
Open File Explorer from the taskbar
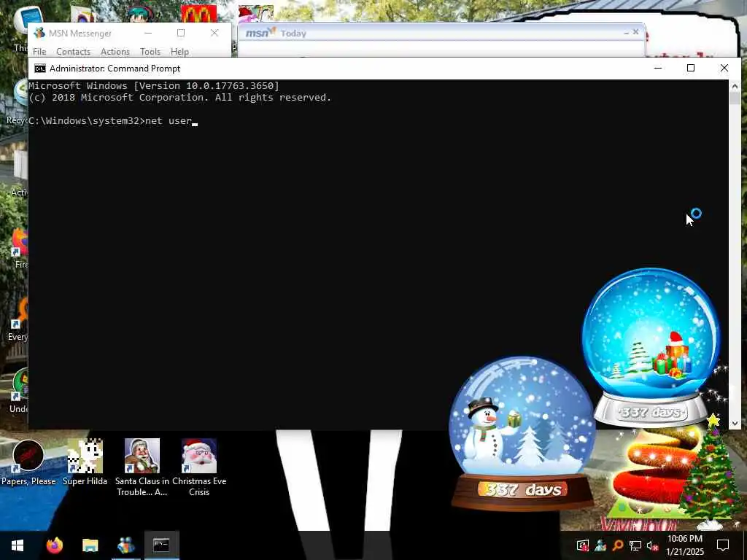(90, 545)
